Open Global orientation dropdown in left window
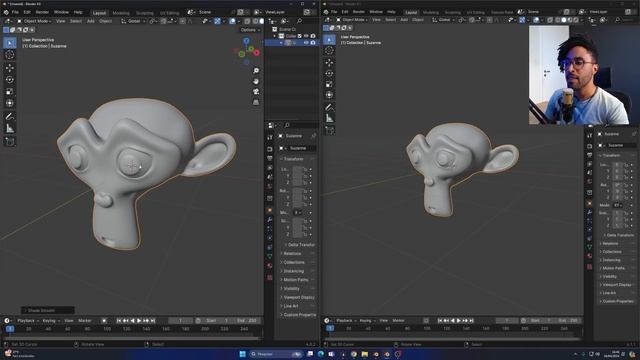The height and width of the screenshot is (360, 640). (x=133, y=21)
